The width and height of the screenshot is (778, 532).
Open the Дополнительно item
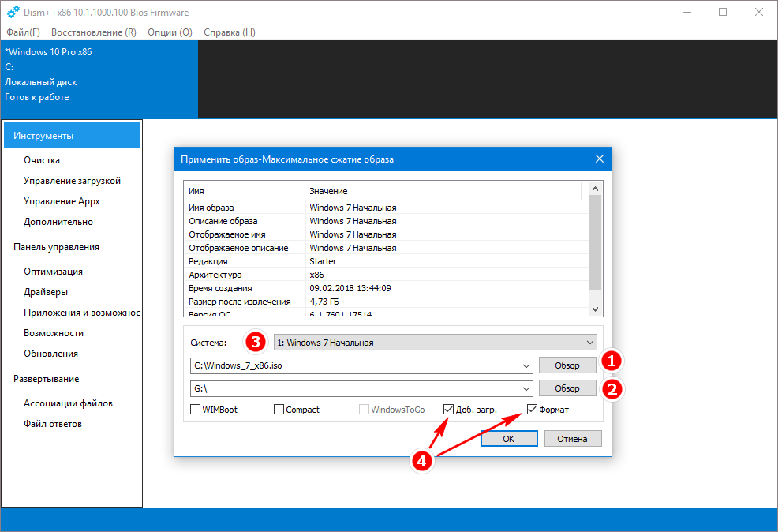tap(58, 222)
